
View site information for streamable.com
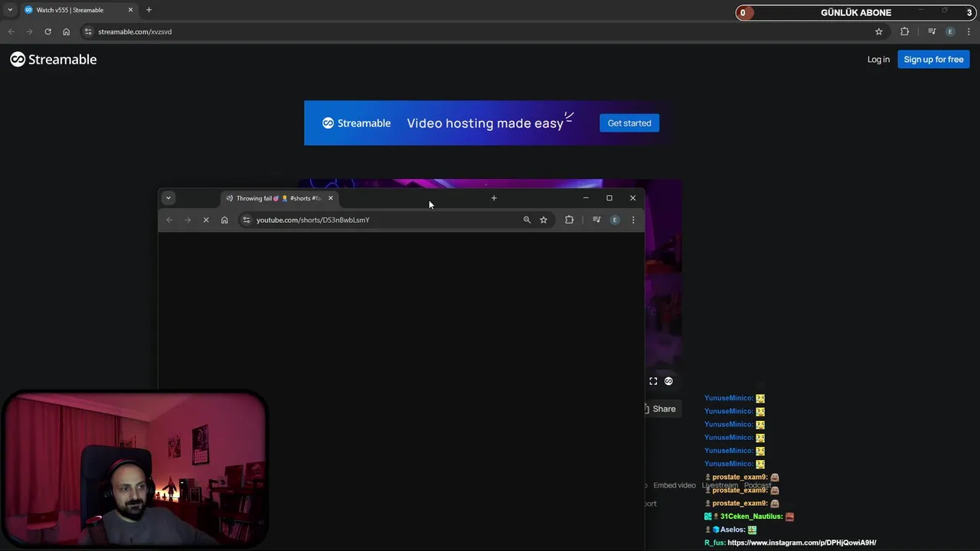88,31
